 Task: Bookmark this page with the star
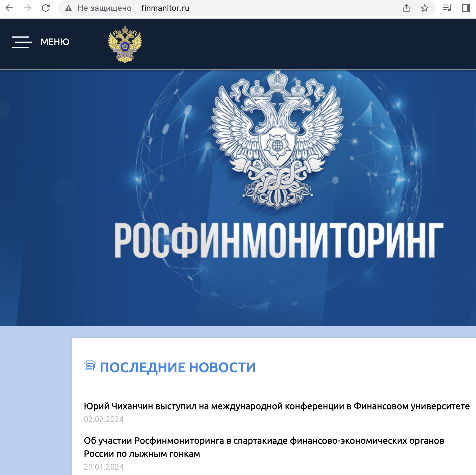(425, 8)
